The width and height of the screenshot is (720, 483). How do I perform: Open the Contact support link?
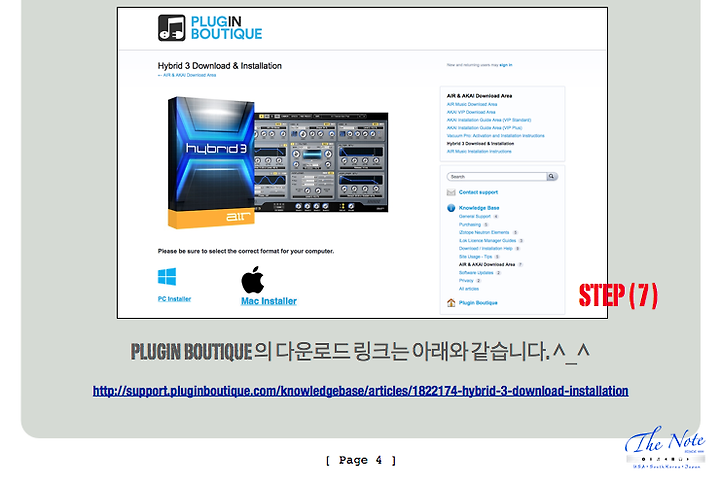[x=478, y=192]
